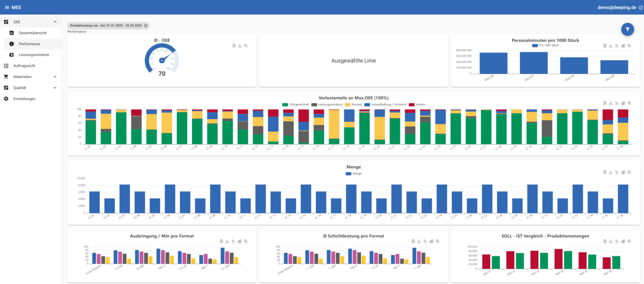Remove the Produktionstag date filter chip

(x=146, y=26)
